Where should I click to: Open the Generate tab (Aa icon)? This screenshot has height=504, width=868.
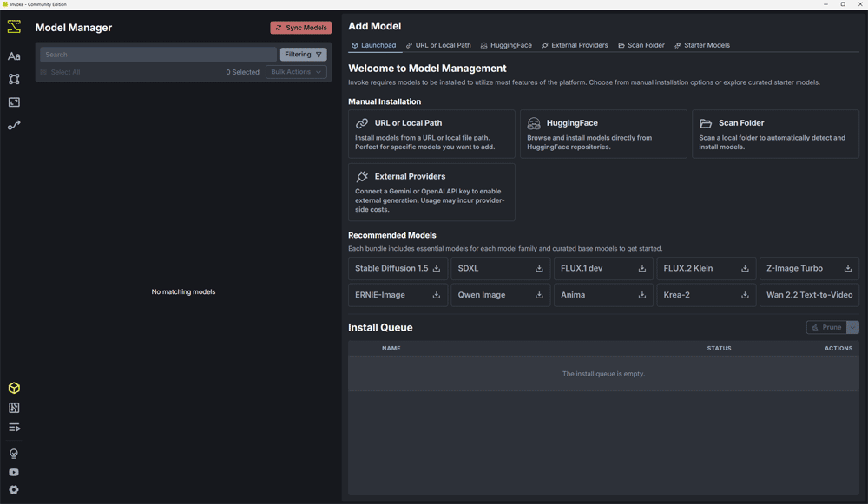coord(14,56)
